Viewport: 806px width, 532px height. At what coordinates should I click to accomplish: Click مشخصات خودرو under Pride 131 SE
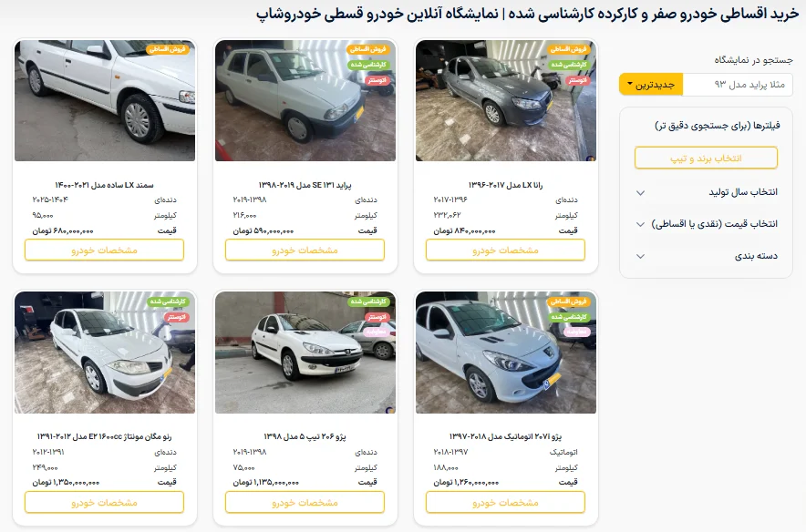tap(305, 251)
